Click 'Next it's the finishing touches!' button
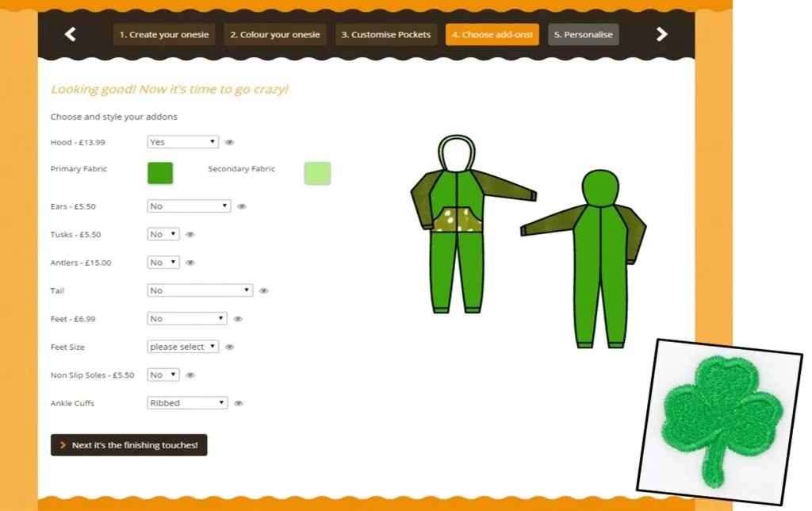This screenshot has width=812, height=511. pos(128,445)
